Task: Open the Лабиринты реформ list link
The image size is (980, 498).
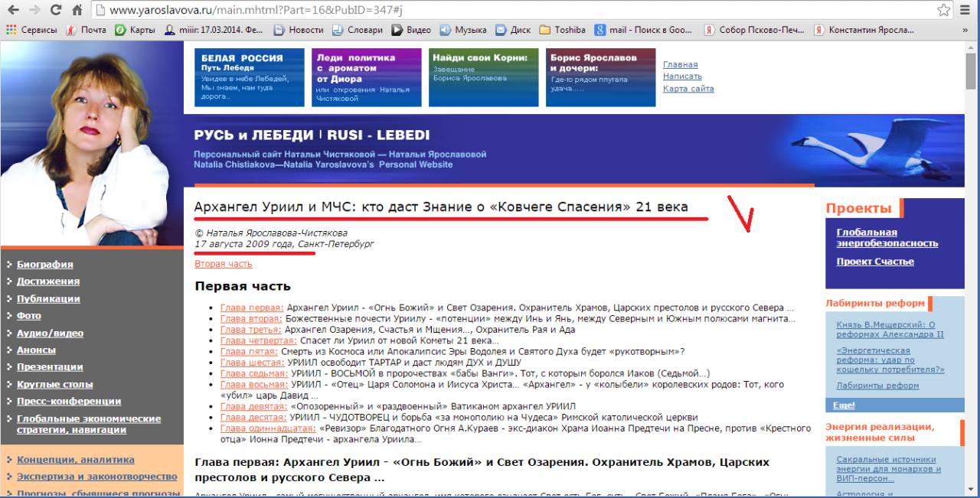Action: tap(877, 386)
